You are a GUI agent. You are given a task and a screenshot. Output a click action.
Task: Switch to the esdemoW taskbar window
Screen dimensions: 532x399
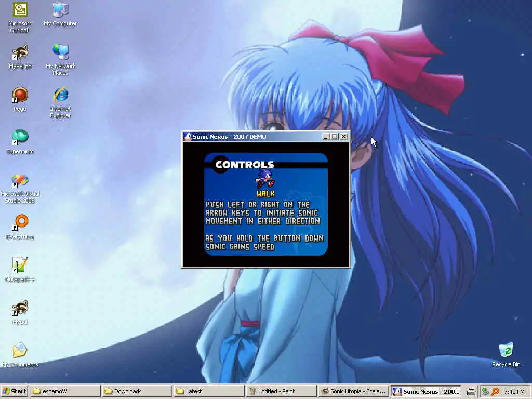(65, 391)
